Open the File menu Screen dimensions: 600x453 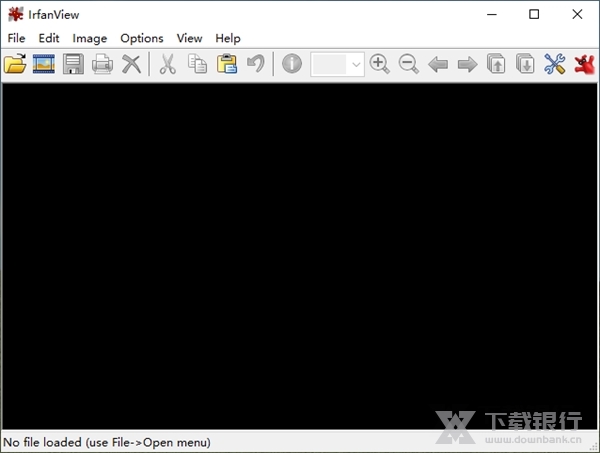click(x=16, y=38)
